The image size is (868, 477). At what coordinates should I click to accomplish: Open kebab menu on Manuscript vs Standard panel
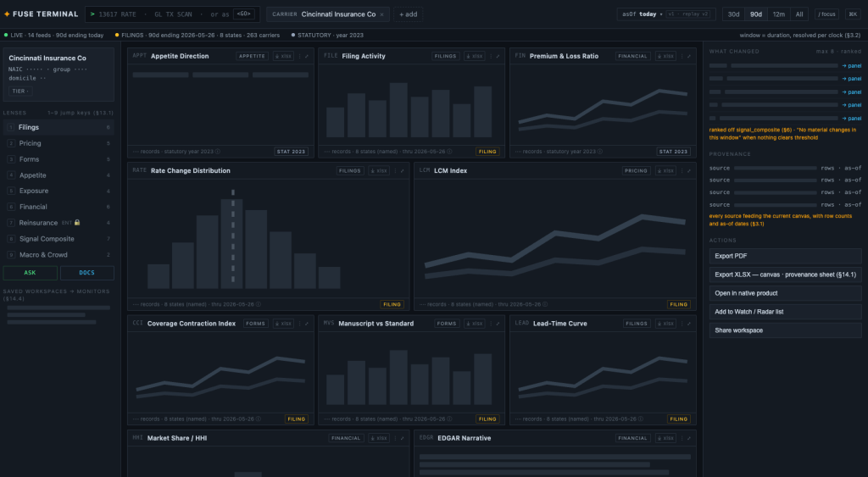point(491,323)
